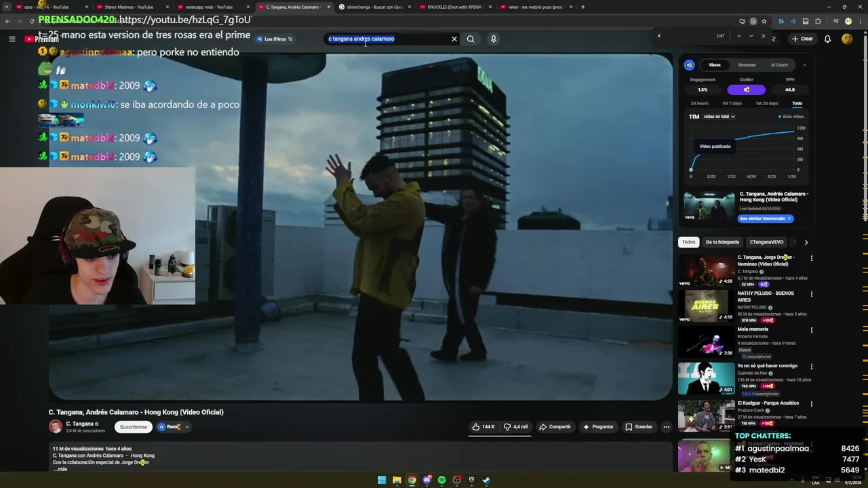Click the magnifier search button
Screen dimensions: 868x488
[471, 39]
